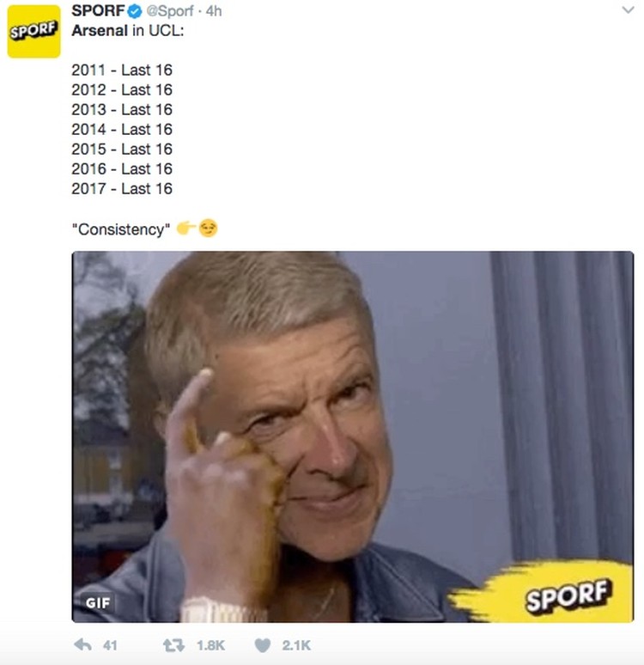The height and width of the screenshot is (665, 644).
Task: Play the GIF of man tapping temple
Action: point(353,436)
